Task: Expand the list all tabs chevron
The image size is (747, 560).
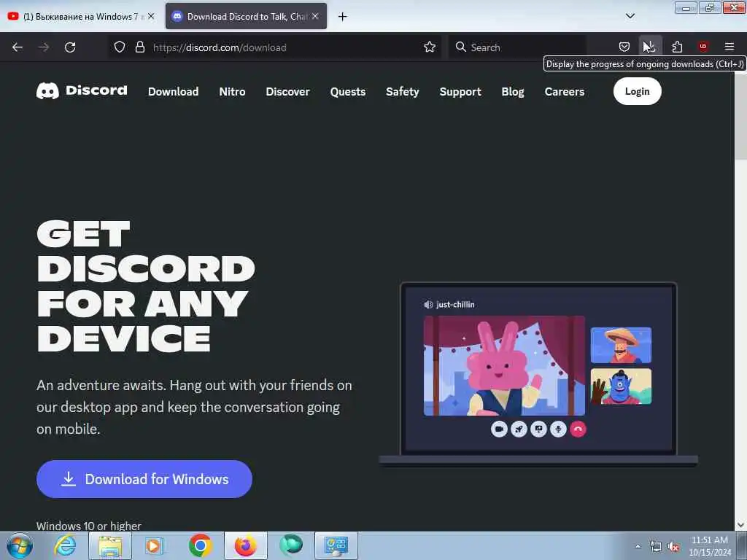Action: click(630, 16)
